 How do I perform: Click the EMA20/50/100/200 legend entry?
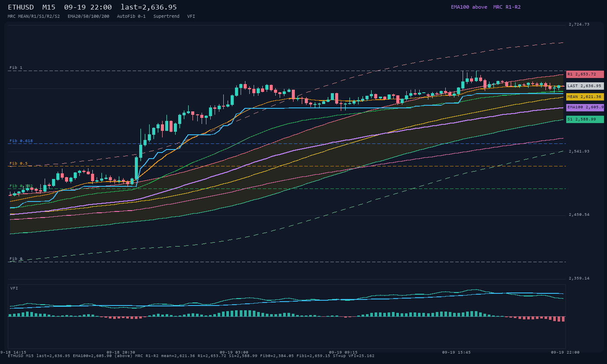[88, 16]
